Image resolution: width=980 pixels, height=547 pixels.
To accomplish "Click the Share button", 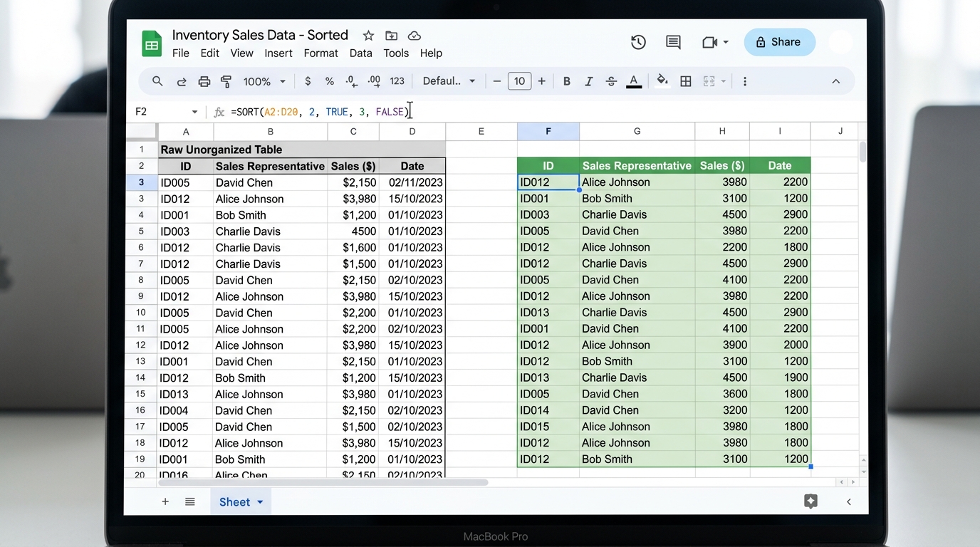I will coord(780,42).
